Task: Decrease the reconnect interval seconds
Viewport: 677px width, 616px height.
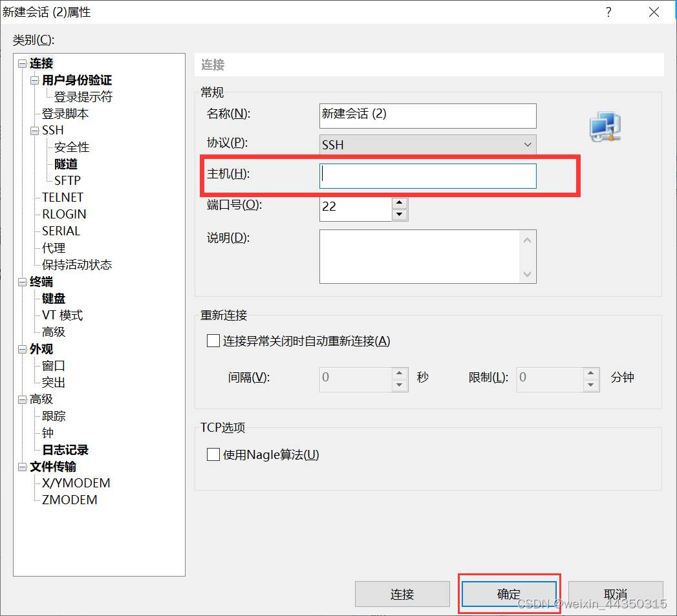Action: click(400, 385)
